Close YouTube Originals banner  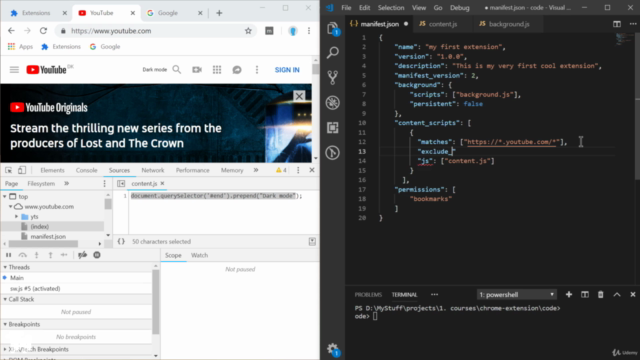pyautogui.click(x=299, y=96)
